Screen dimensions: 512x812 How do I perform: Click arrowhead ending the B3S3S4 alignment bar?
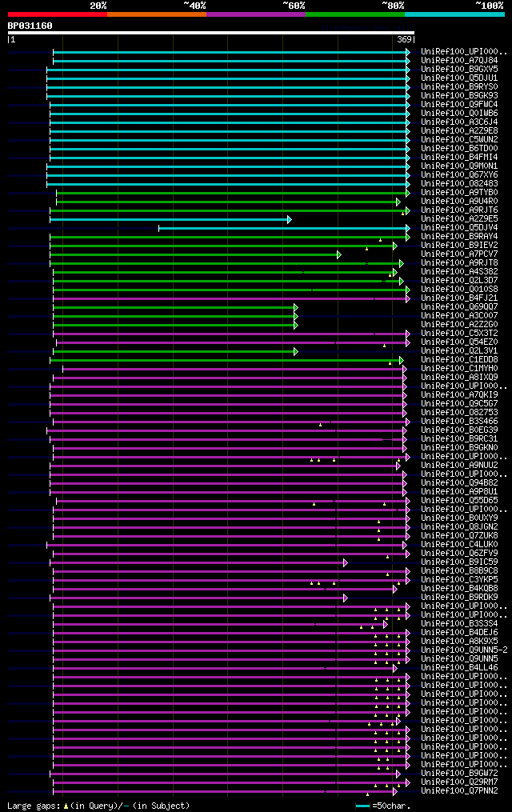click(x=386, y=625)
